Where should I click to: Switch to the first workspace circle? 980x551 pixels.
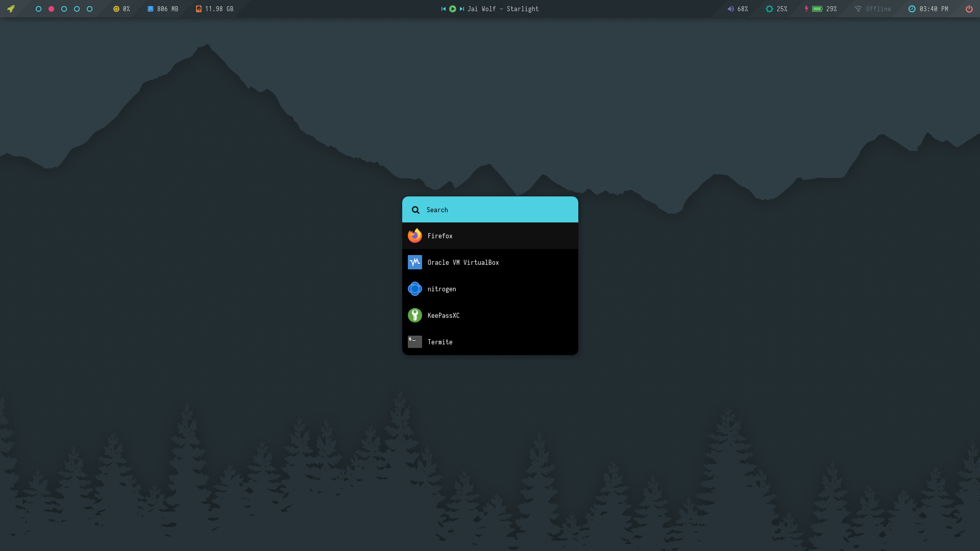click(x=38, y=9)
